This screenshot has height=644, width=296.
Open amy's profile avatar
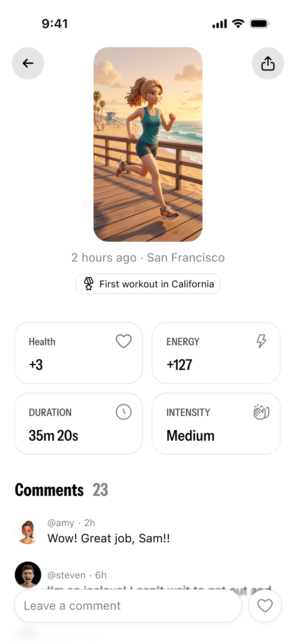click(x=28, y=531)
